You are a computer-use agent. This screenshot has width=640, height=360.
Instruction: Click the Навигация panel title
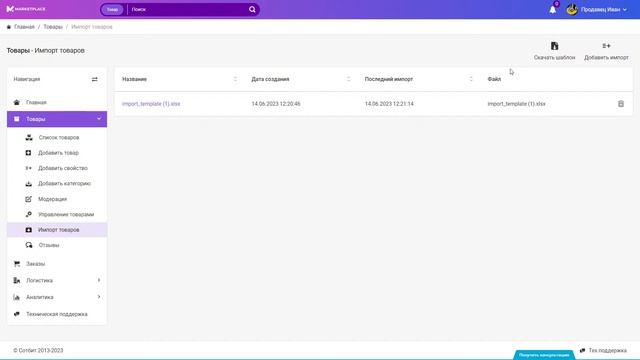pos(27,79)
